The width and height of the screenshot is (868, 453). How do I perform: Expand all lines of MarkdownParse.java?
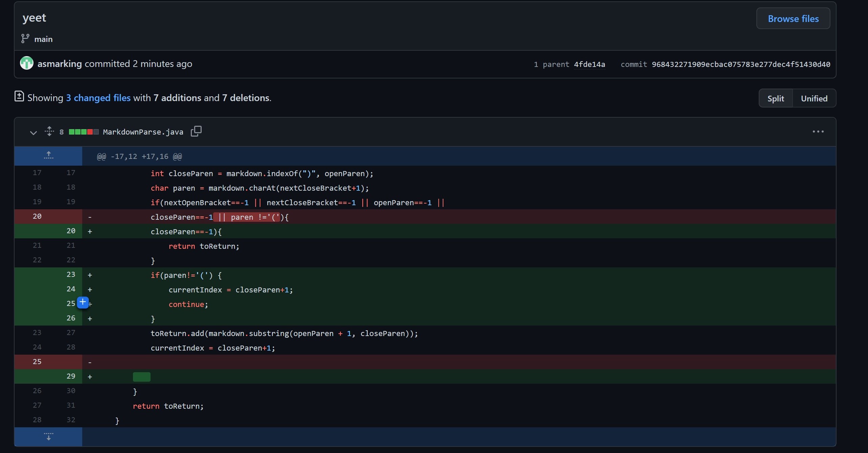(49, 131)
